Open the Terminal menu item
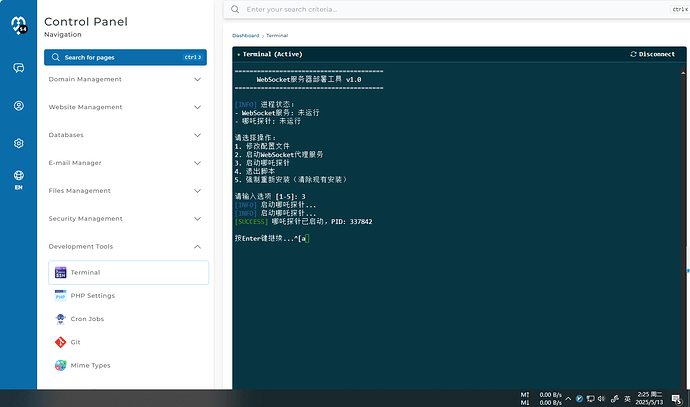The width and height of the screenshot is (690, 407). click(128, 272)
